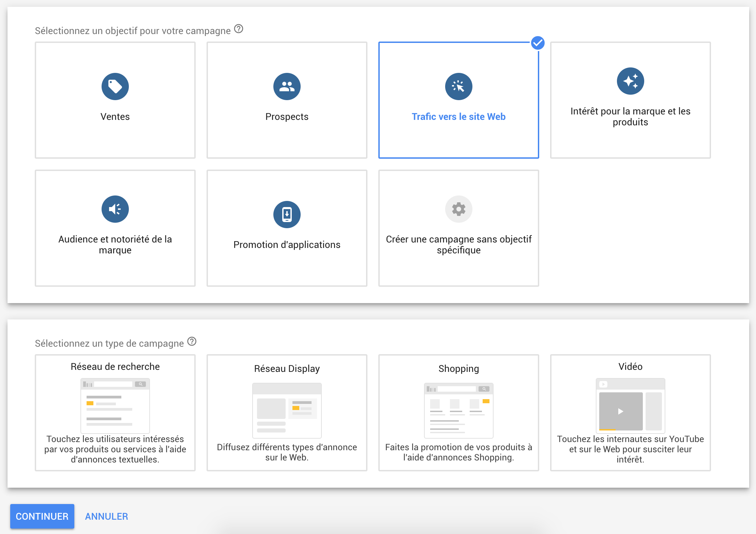This screenshot has height=534, width=756.
Task: Uncheck the blue selected checkmark badge
Action: pyautogui.click(x=538, y=43)
